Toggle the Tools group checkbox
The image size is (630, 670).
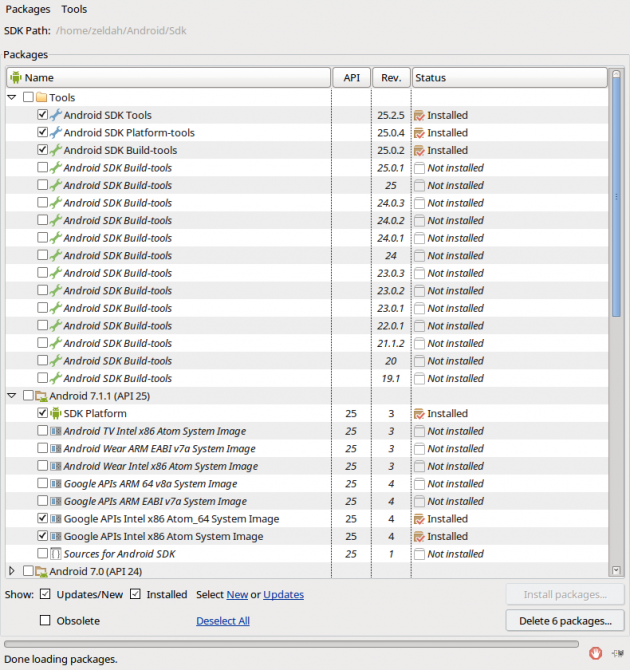[28, 97]
